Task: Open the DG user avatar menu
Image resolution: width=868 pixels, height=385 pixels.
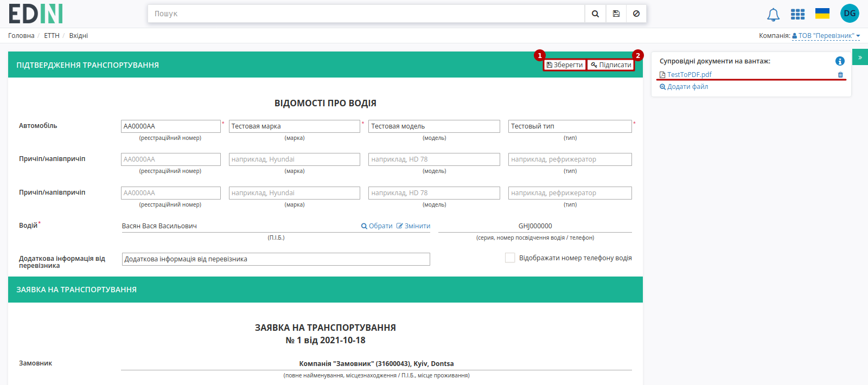Action: (850, 14)
